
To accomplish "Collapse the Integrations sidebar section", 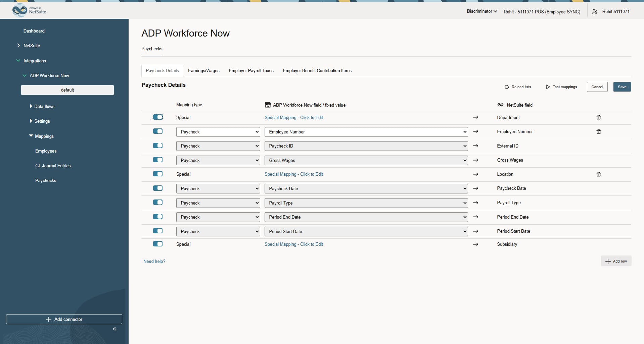I will click(x=18, y=61).
